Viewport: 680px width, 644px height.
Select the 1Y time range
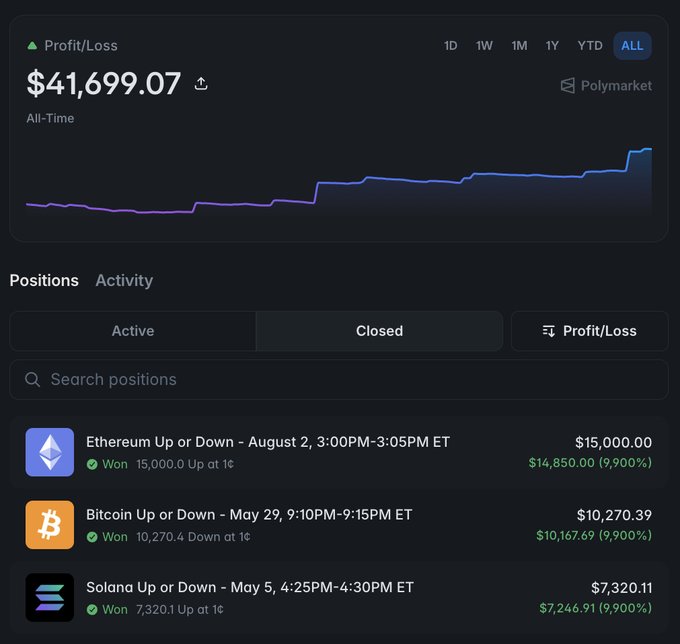(552, 46)
